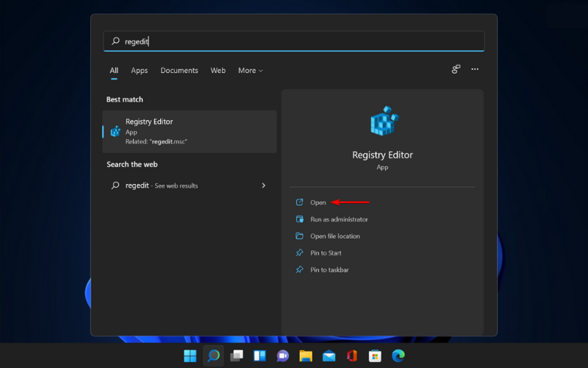588x368 pixels.
Task: Open Registry Editor via the Open option
Action: coord(318,202)
